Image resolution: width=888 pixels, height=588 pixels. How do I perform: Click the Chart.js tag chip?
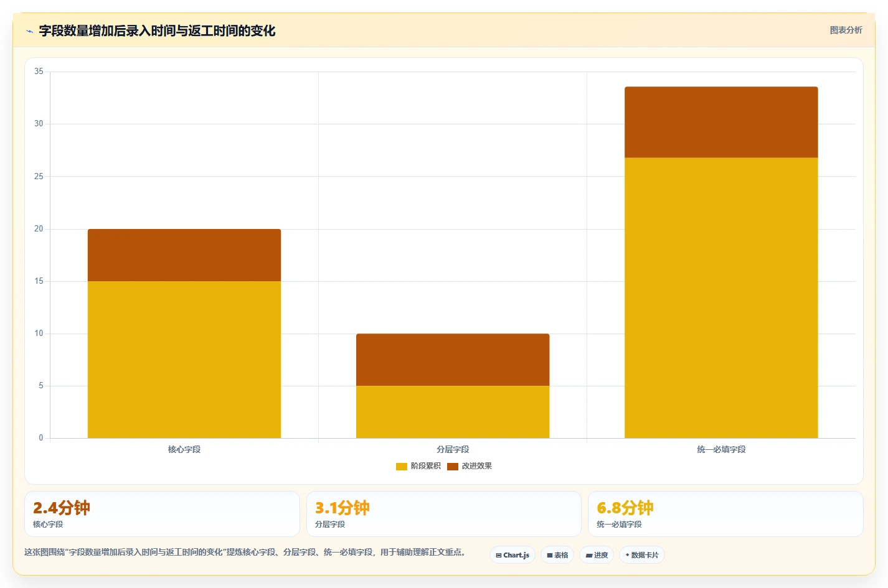pos(512,555)
